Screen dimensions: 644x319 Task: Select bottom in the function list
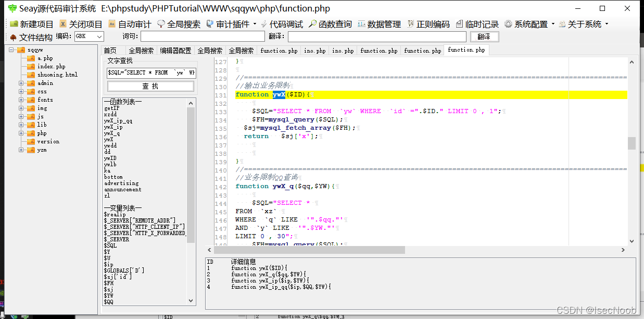113,177
